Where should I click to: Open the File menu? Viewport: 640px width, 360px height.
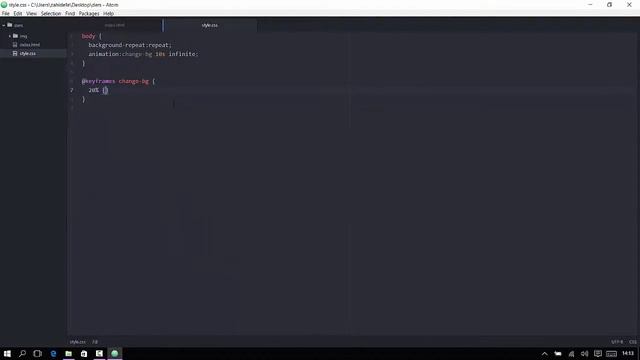pos(5,13)
